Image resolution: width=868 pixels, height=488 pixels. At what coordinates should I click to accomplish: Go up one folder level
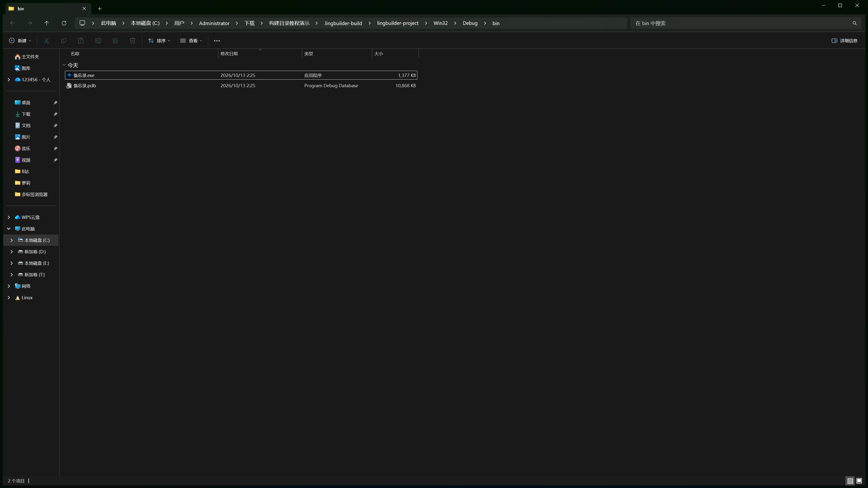[47, 23]
